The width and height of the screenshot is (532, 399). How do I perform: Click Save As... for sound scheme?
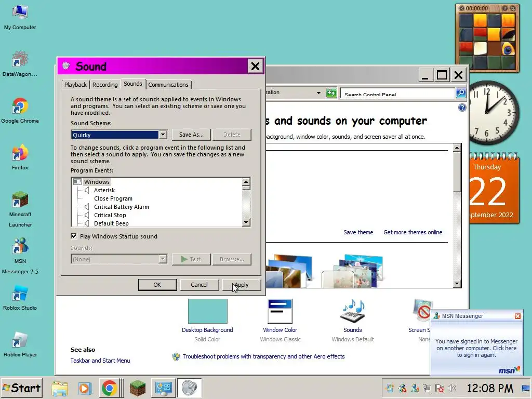[x=191, y=135]
